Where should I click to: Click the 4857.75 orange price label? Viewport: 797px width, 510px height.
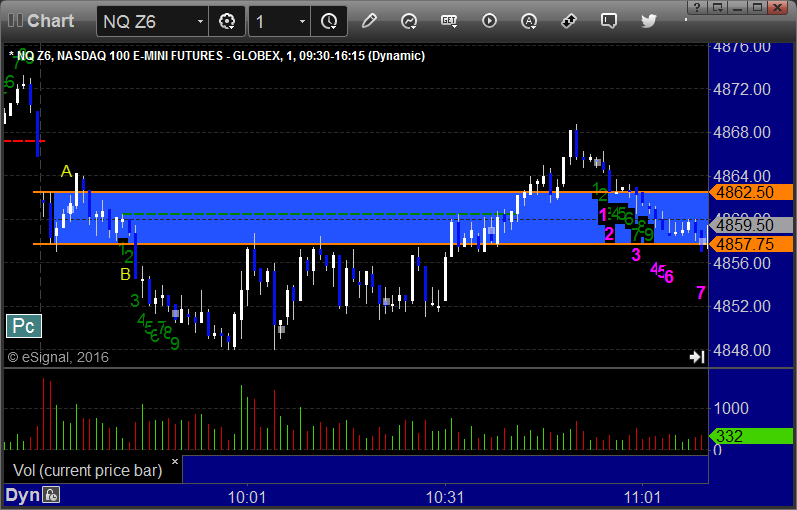tap(751, 244)
